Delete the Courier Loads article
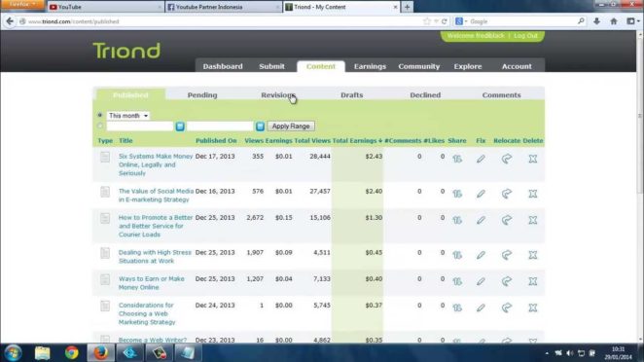This screenshot has width=644, height=362. coord(533,220)
